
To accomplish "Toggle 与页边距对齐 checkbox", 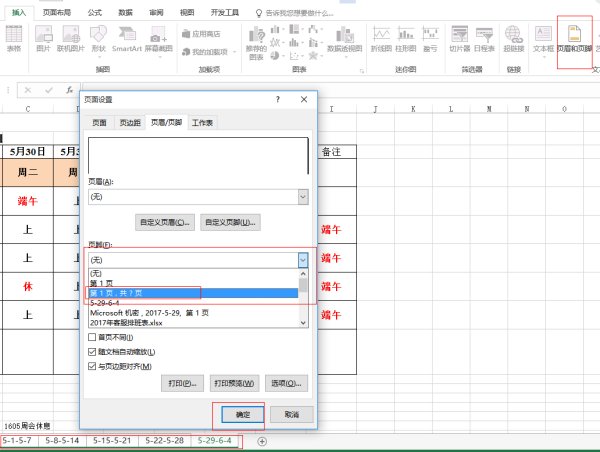I will (x=92, y=366).
